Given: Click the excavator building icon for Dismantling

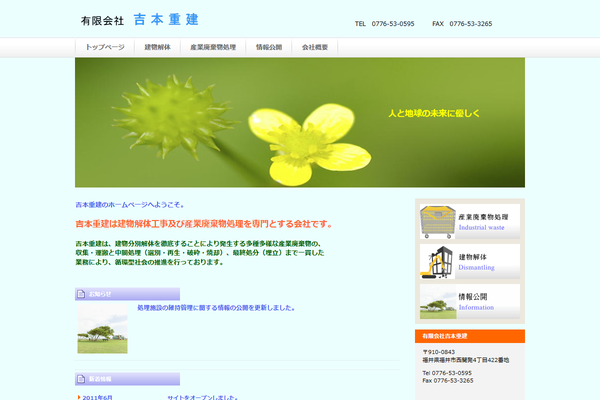Looking at the screenshot, I should point(438,262).
